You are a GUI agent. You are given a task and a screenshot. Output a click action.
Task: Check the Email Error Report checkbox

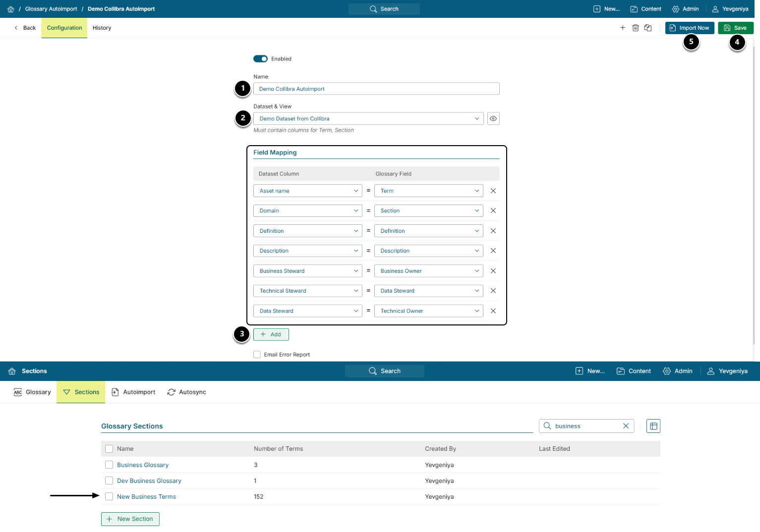tap(257, 355)
